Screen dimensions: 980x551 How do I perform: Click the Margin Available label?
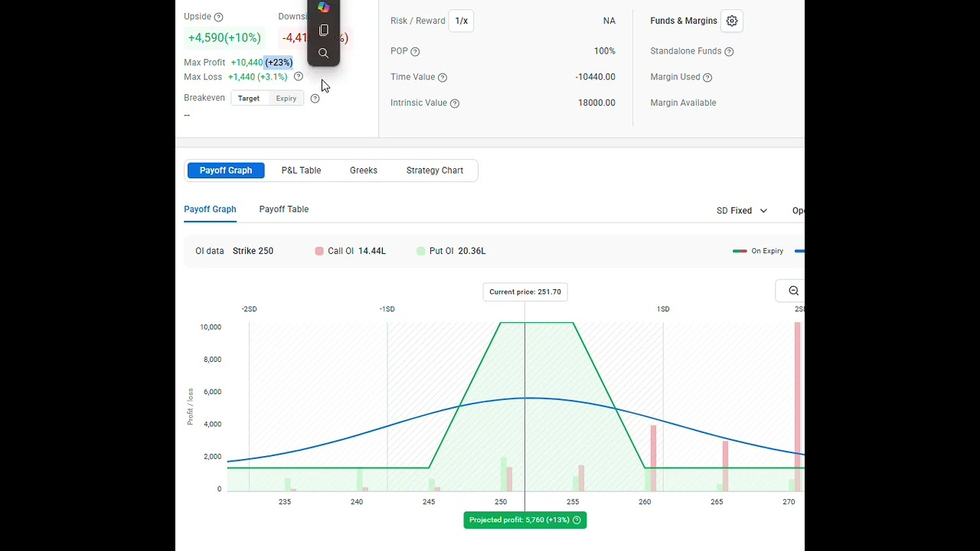(x=683, y=103)
